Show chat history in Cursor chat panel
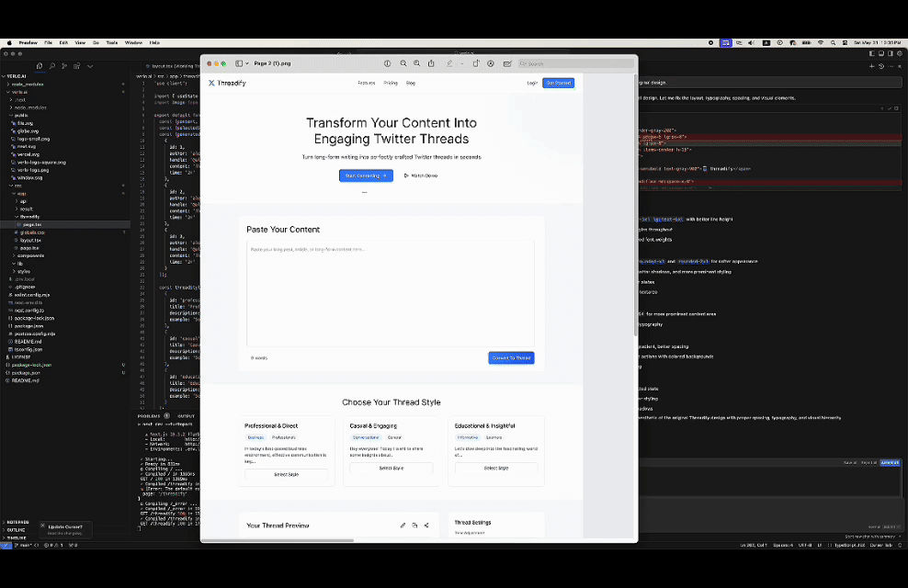This screenshot has height=588, width=908. 881,66
